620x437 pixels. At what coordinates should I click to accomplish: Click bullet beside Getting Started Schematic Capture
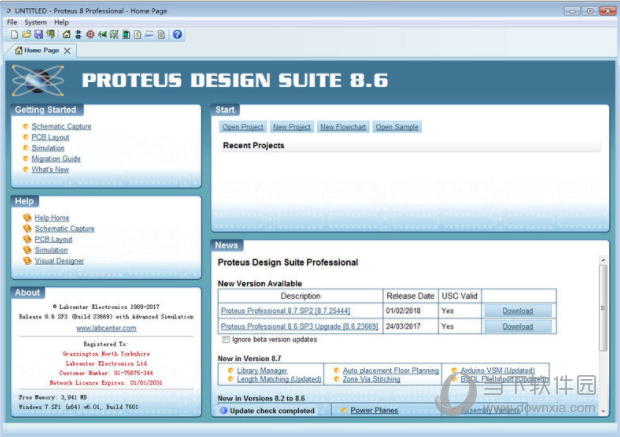click(26, 126)
